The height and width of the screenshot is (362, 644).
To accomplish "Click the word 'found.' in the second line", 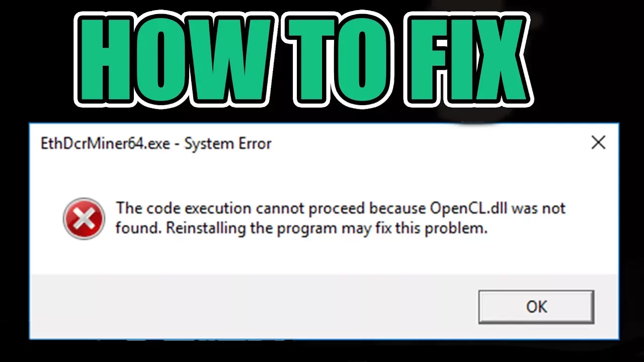I will coord(138,229).
